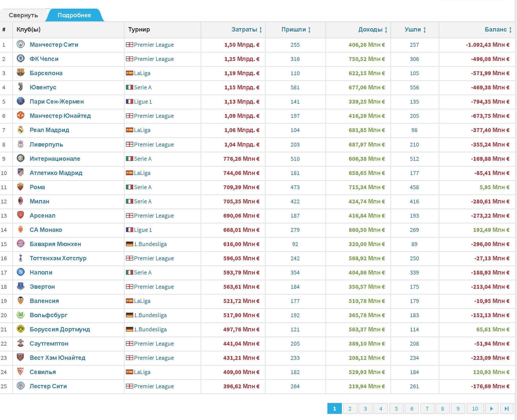Open Ligue 1 link in Monaco row

143,230
